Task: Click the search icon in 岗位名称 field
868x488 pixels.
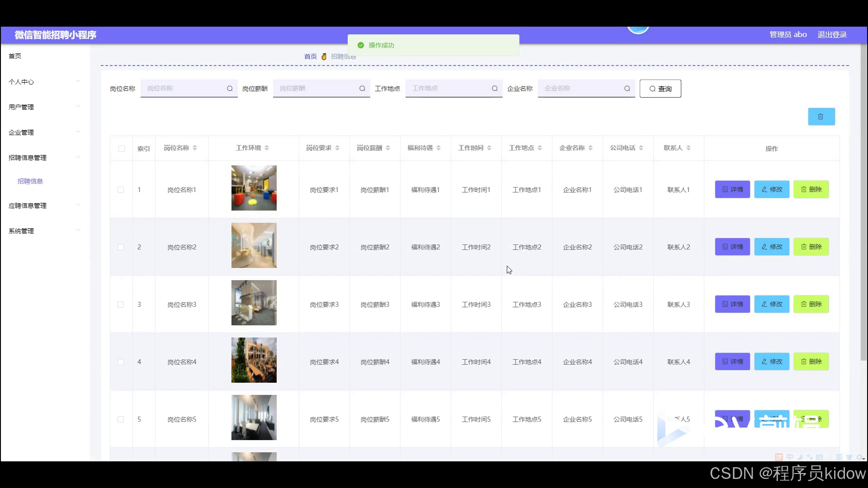Action: (x=230, y=89)
